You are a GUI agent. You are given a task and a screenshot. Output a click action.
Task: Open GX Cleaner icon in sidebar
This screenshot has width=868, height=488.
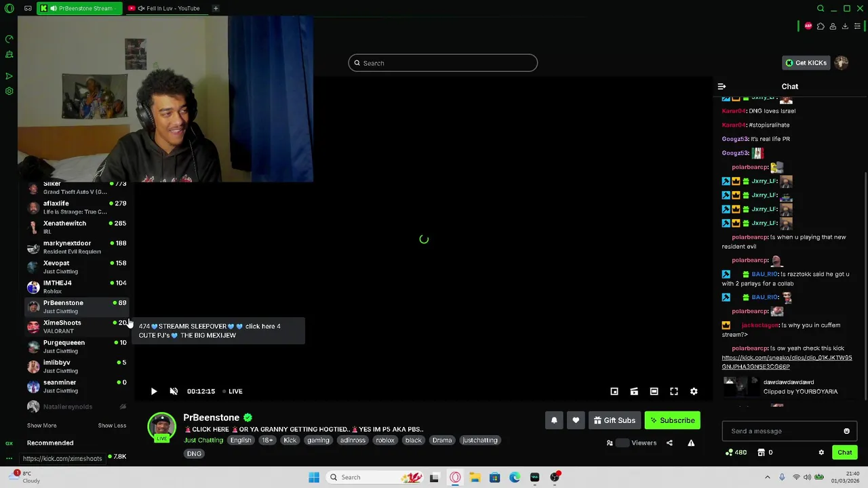(x=9, y=54)
